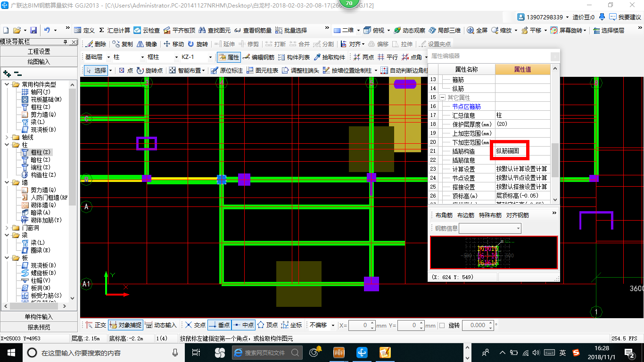644x362 pixels.
Task: Switch to the 特殊布筋 tab
Action: (490, 215)
